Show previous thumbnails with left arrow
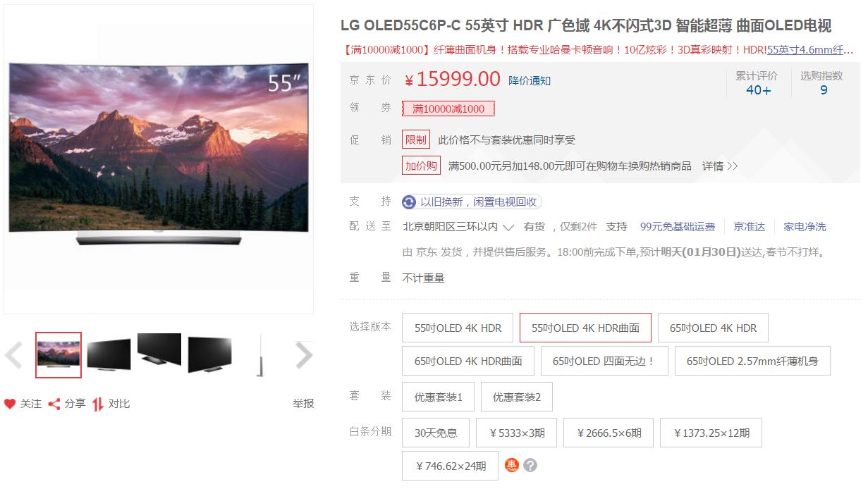Viewport: 868px width, 489px height. (x=14, y=356)
